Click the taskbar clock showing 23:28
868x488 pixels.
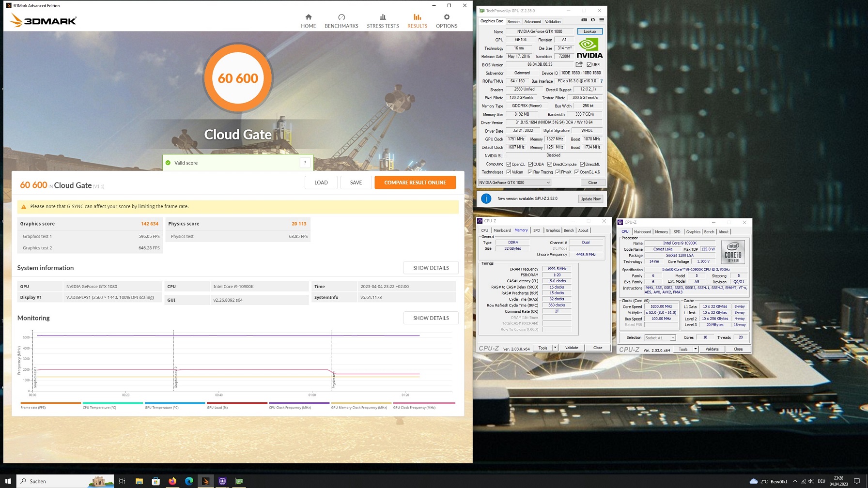[838, 481]
